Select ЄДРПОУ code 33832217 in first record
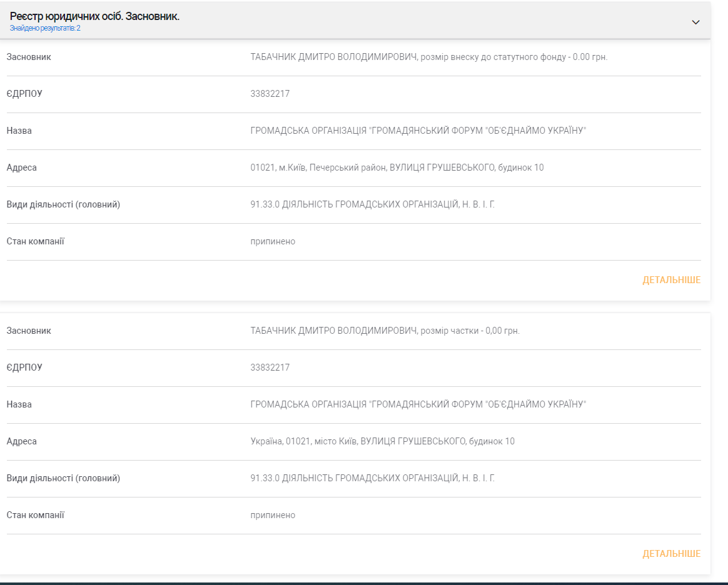Image resolution: width=728 pixels, height=585 pixels. (x=270, y=94)
